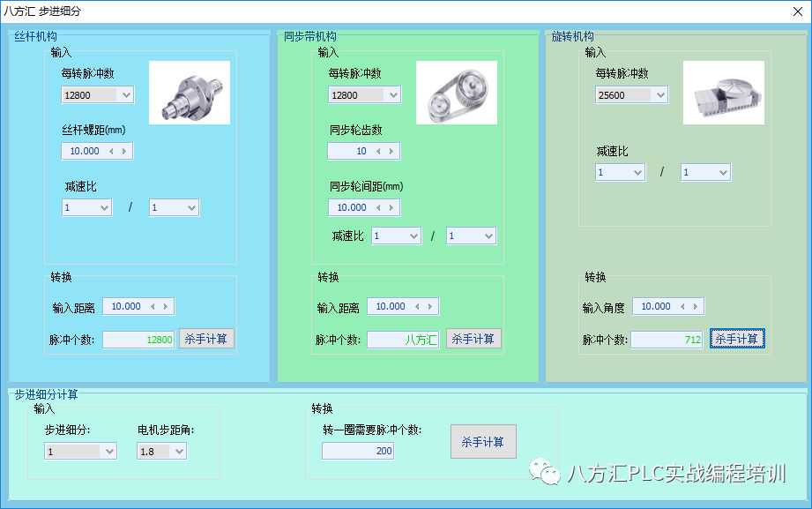Viewport: 812px width, 509px height.
Task: Increase 同步轮间距 value with right arrow
Action: [x=391, y=208]
